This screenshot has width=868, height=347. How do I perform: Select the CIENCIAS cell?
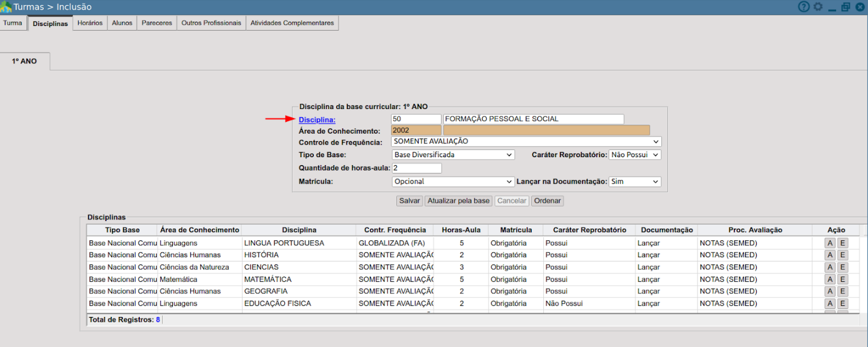(x=299, y=267)
